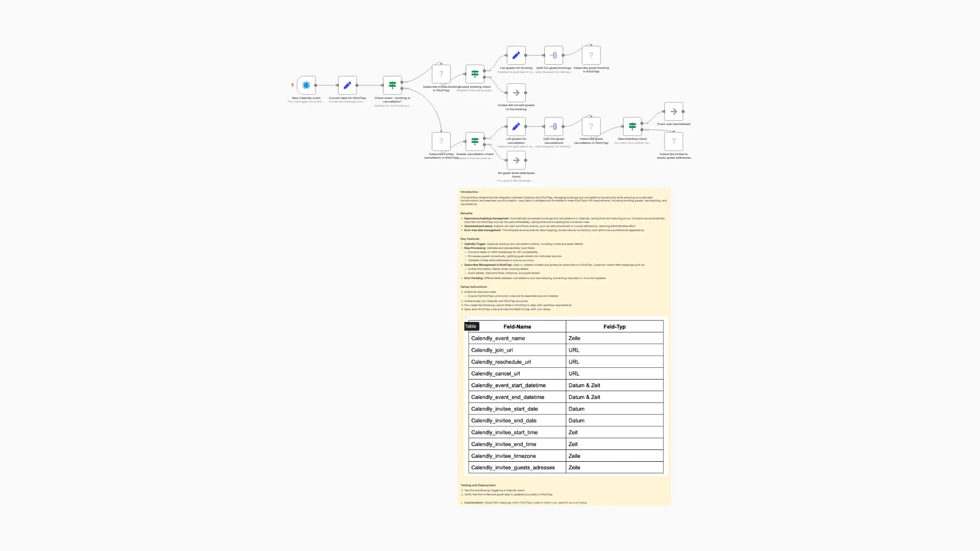980x551 pixels.
Task: Select Check event - booking or cancellation node
Action: (392, 85)
